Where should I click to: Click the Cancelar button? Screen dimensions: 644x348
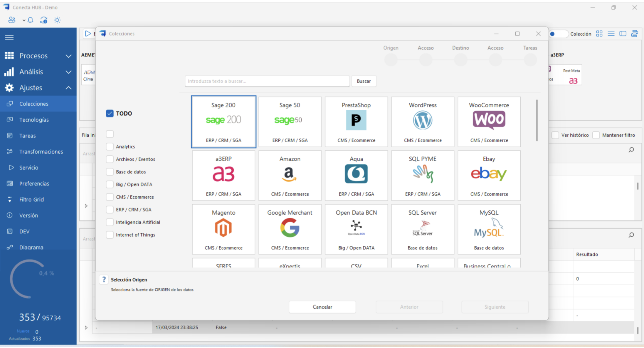[322, 307]
